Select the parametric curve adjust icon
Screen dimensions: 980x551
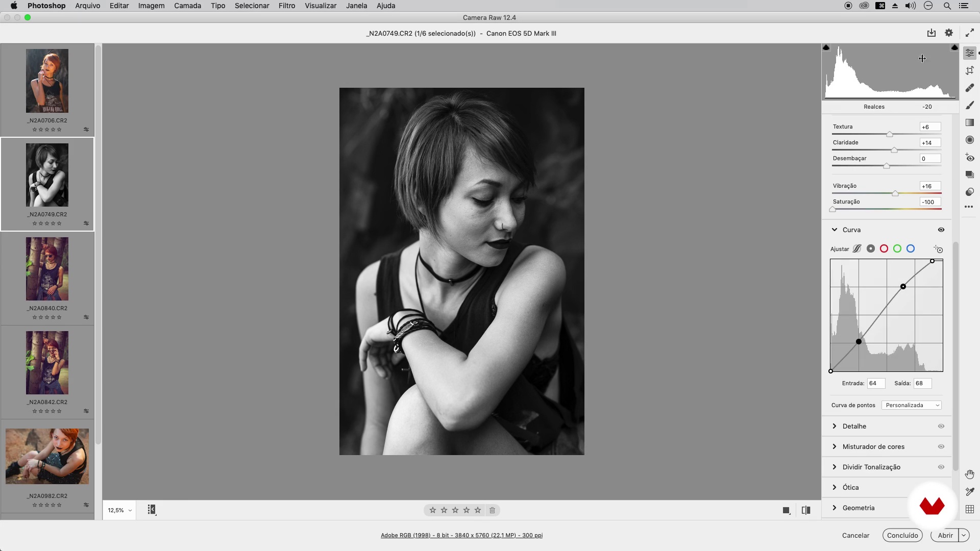click(x=857, y=249)
